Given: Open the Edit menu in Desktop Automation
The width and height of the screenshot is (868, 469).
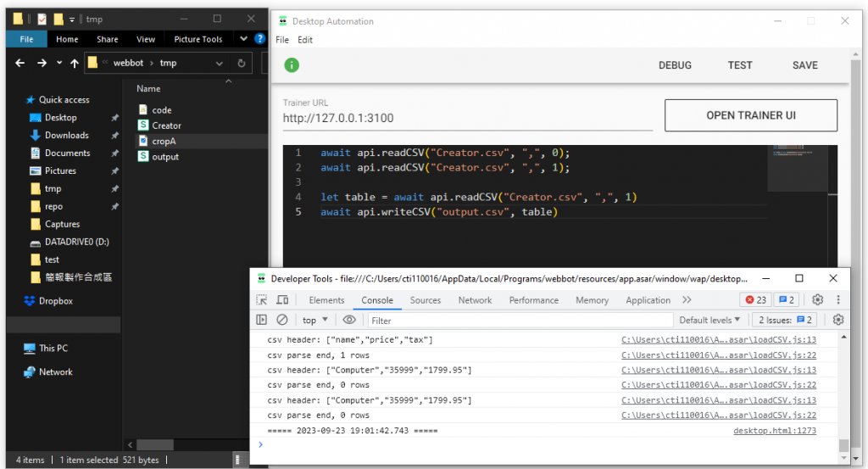Looking at the screenshot, I should [x=305, y=40].
